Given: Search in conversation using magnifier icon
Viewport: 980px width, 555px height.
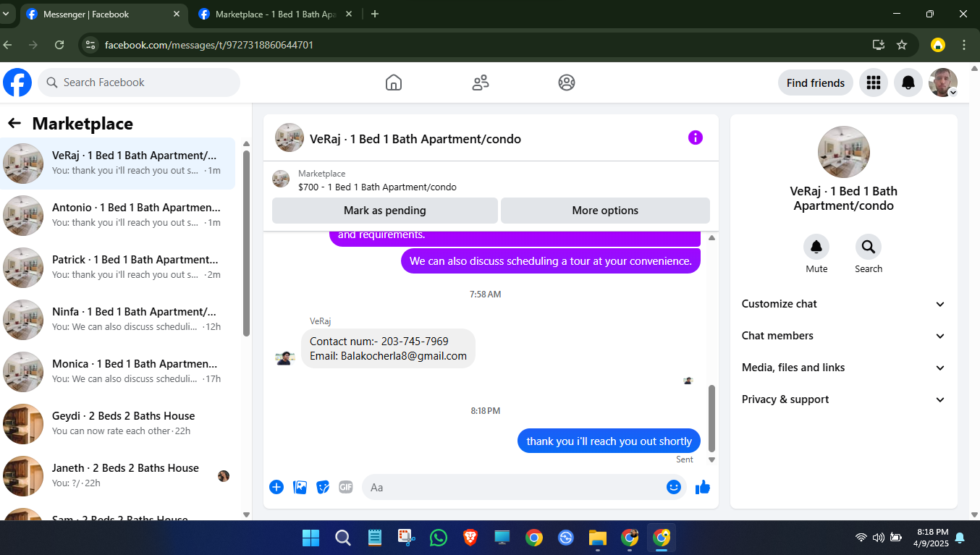Looking at the screenshot, I should tap(869, 247).
